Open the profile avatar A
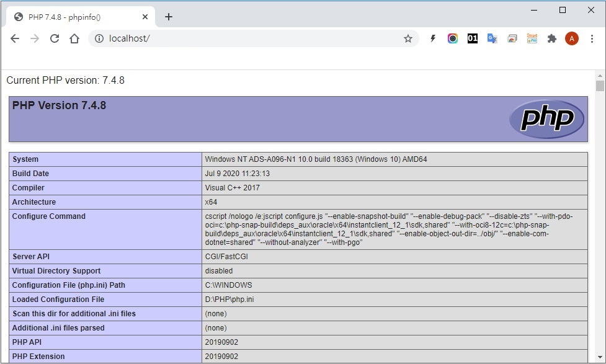 572,38
